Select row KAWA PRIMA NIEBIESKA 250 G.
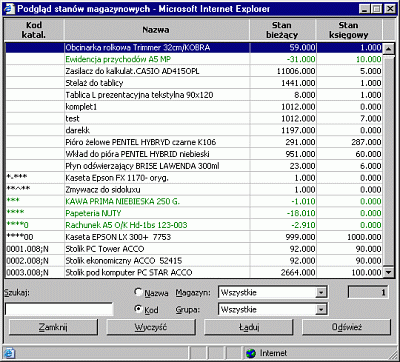 (x=194, y=201)
